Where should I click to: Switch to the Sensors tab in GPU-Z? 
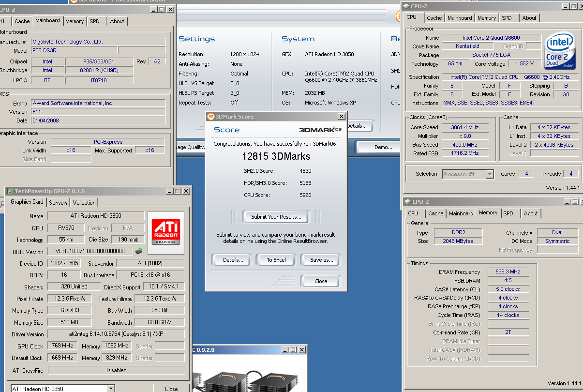coord(58,203)
